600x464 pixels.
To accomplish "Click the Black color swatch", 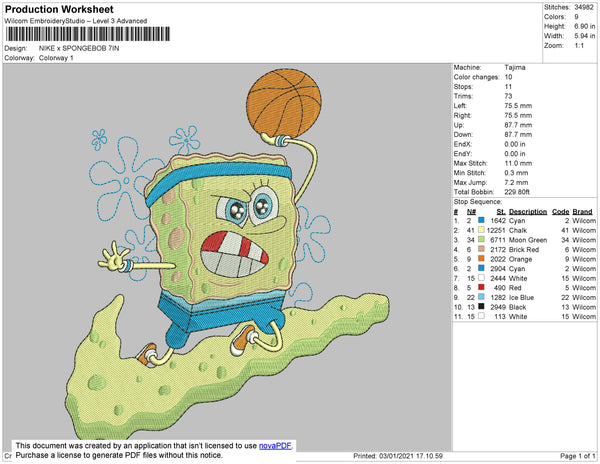I will (481, 306).
